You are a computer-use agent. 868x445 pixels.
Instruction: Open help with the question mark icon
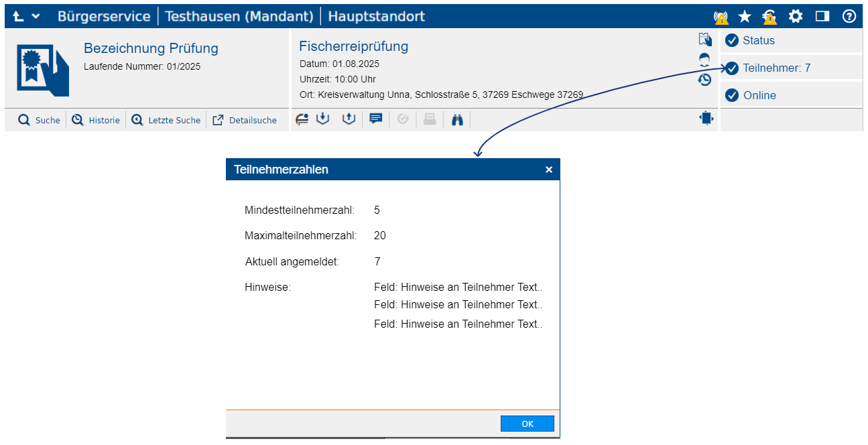pyautogui.click(x=849, y=17)
